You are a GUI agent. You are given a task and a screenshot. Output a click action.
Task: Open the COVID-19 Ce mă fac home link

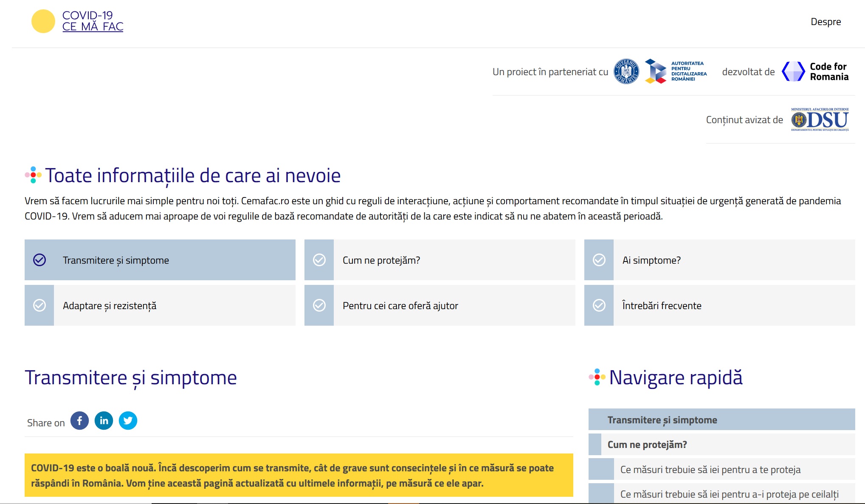point(93,21)
